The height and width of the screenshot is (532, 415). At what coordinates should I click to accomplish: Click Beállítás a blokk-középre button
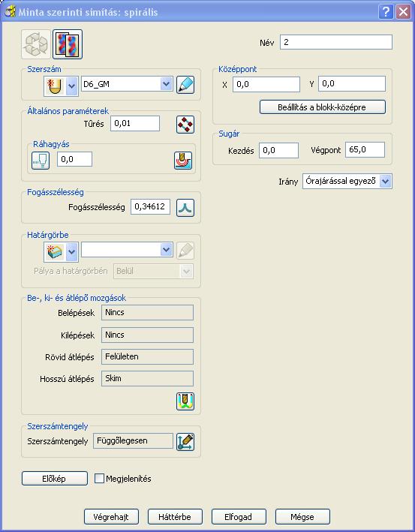[x=323, y=107]
